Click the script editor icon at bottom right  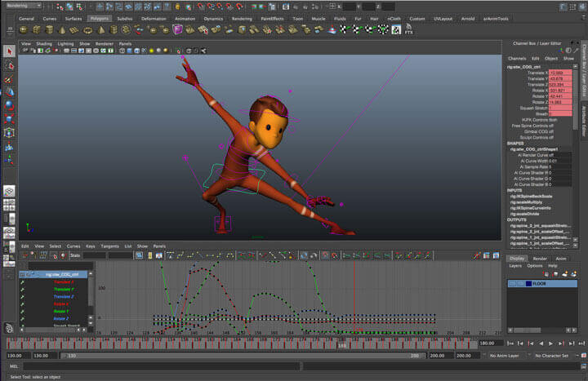[583, 367]
